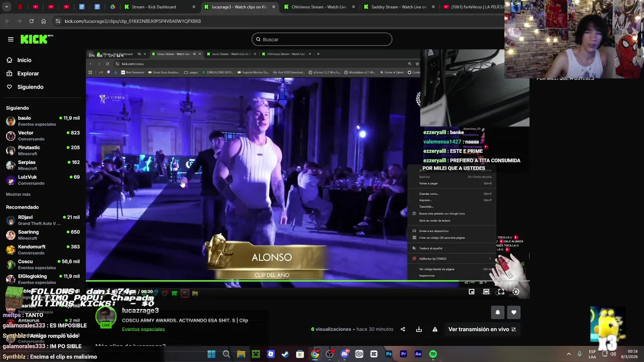Enter fullscreen in the clip player
The height and width of the screenshot is (362, 644).
click(x=501, y=292)
